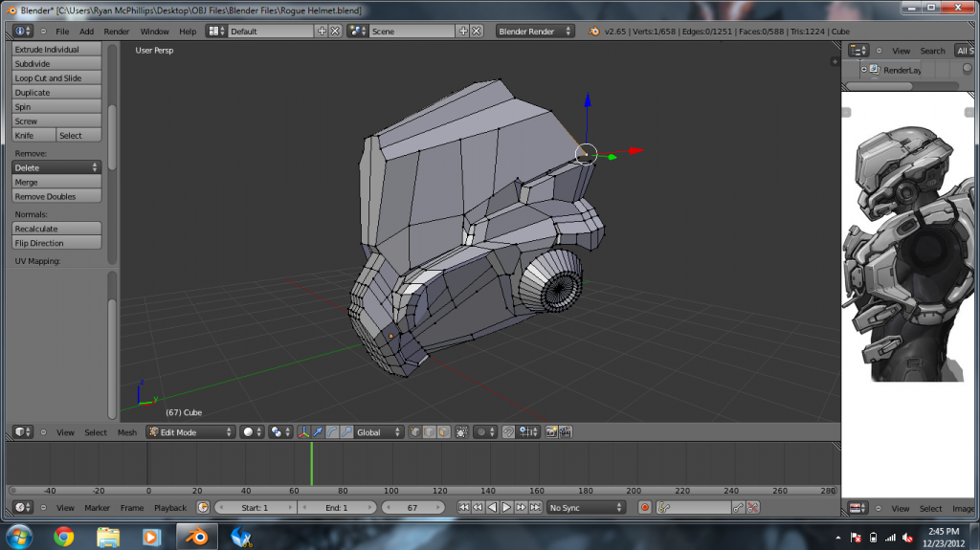This screenshot has width=980, height=550.
Task: Add a new scene with plus icon
Action: click(x=463, y=31)
